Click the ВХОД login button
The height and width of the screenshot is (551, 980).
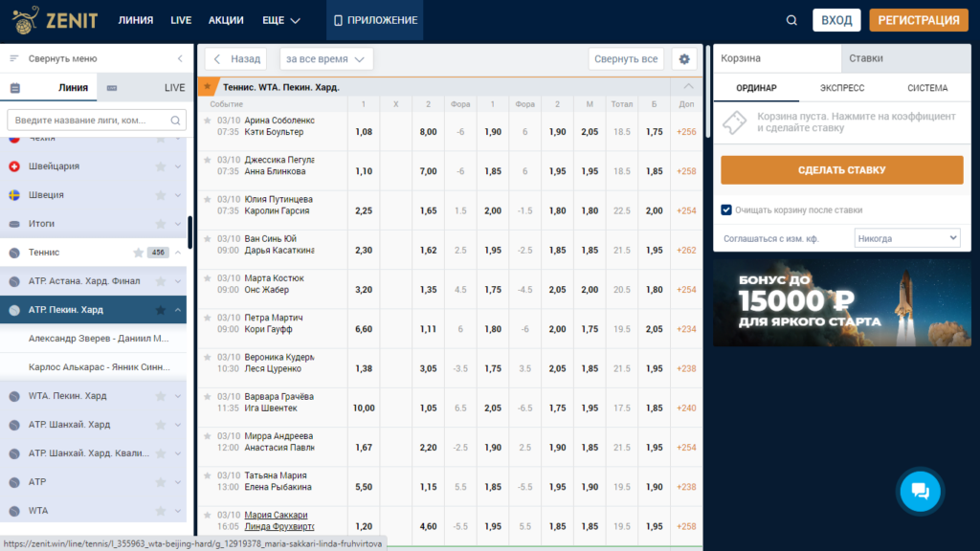click(x=836, y=20)
